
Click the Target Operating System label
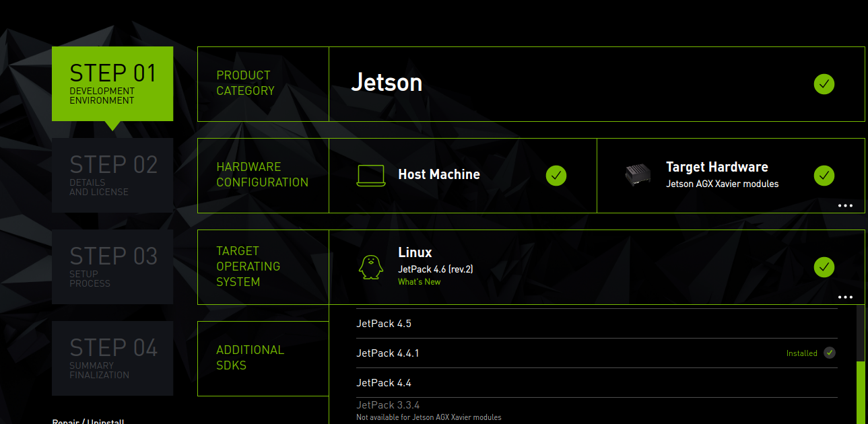tap(248, 267)
